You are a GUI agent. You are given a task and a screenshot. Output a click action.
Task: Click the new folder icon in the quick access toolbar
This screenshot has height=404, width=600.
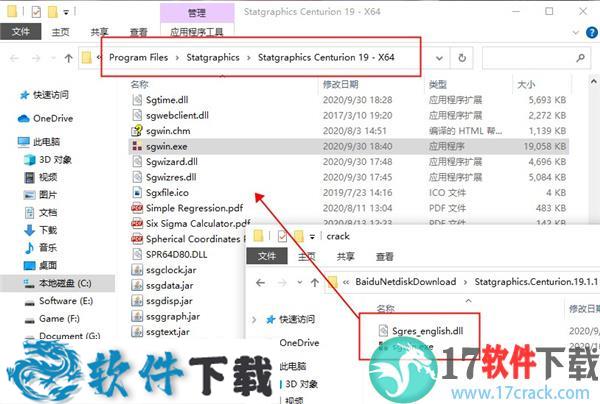tap(52, 12)
